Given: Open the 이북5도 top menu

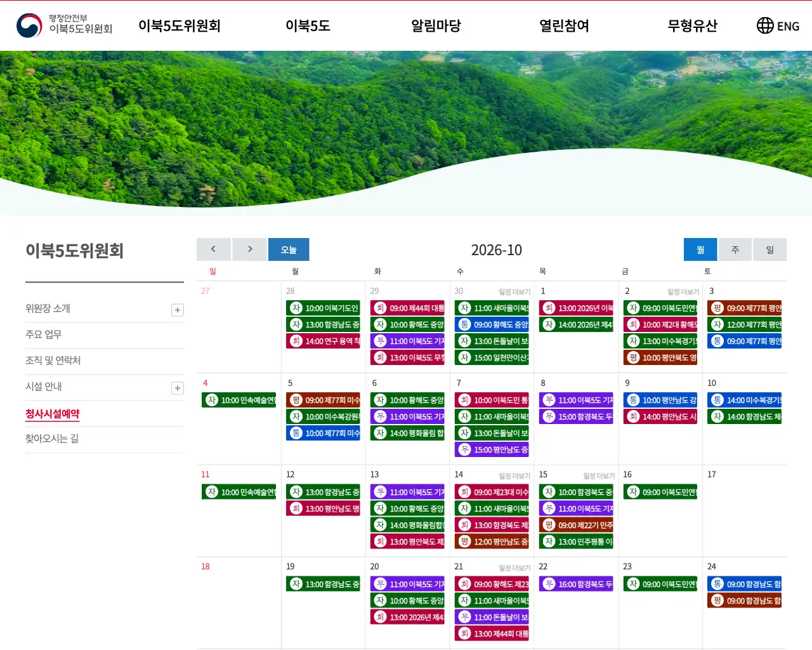Looking at the screenshot, I should coord(308,25).
